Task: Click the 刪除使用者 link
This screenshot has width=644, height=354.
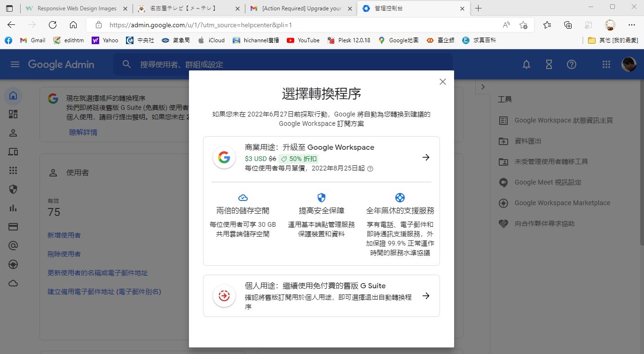Action: pos(64,254)
